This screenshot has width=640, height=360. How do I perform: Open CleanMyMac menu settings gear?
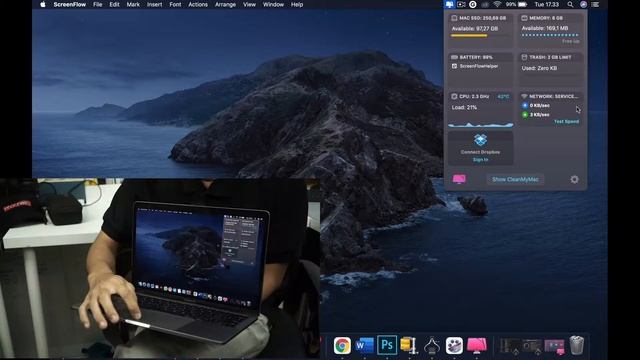click(x=574, y=179)
